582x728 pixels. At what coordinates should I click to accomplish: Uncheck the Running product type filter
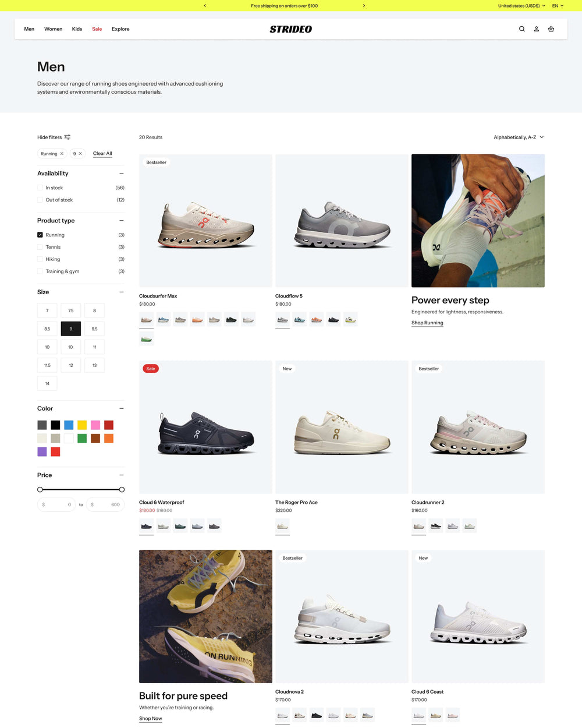(40, 235)
